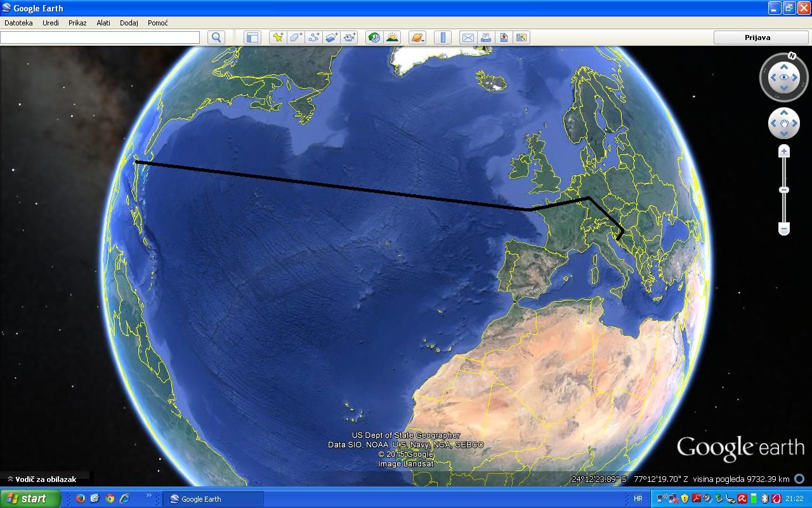Expand the Vodič za obilazak tour guide

[42, 479]
